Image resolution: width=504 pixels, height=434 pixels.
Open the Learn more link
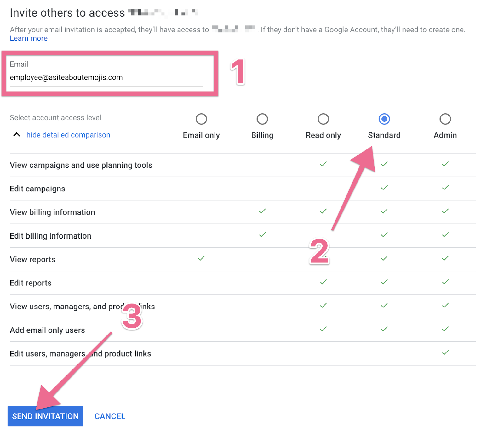click(29, 38)
